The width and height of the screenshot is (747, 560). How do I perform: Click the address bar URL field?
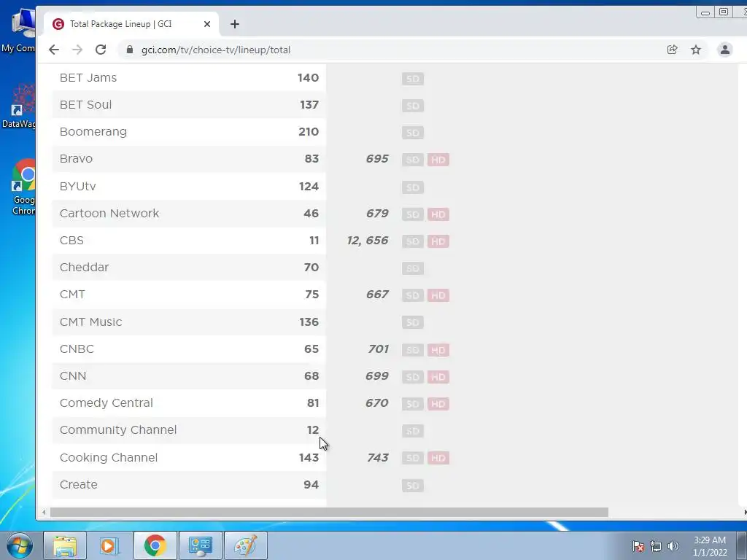(x=391, y=50)
